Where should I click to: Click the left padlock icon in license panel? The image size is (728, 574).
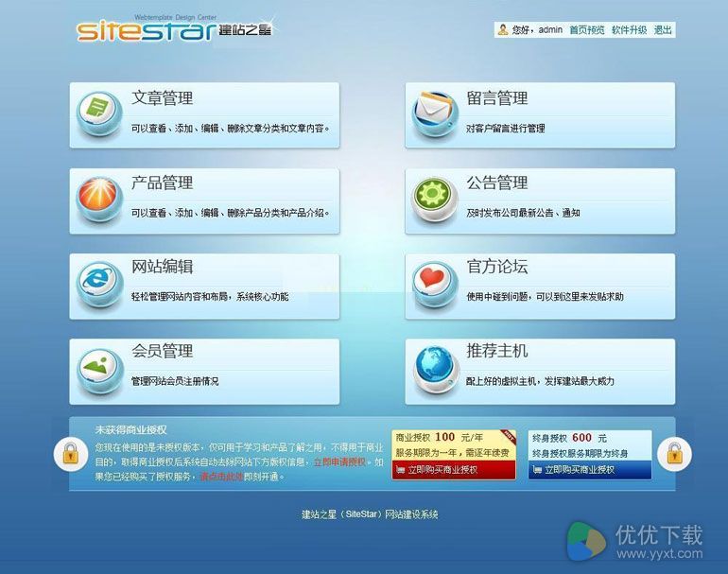71,454
